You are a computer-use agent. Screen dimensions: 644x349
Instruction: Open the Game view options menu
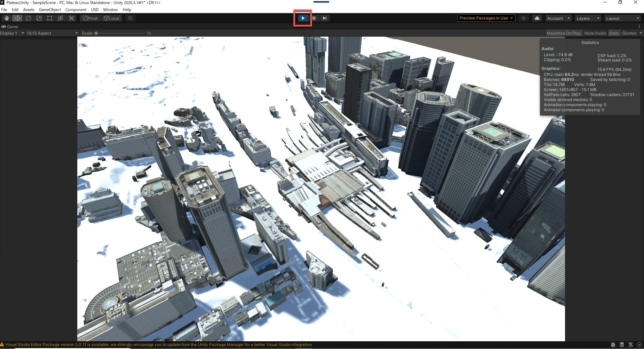tap(639, 27)
